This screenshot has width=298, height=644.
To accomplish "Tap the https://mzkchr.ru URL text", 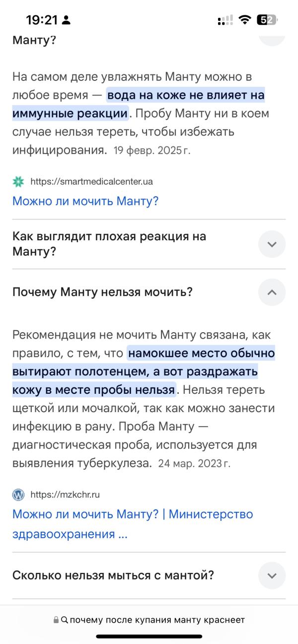I will [65, 495].
